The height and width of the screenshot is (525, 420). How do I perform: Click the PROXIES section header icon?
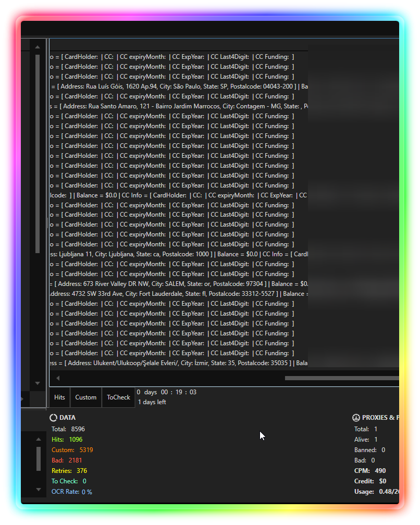coord(356,418)
